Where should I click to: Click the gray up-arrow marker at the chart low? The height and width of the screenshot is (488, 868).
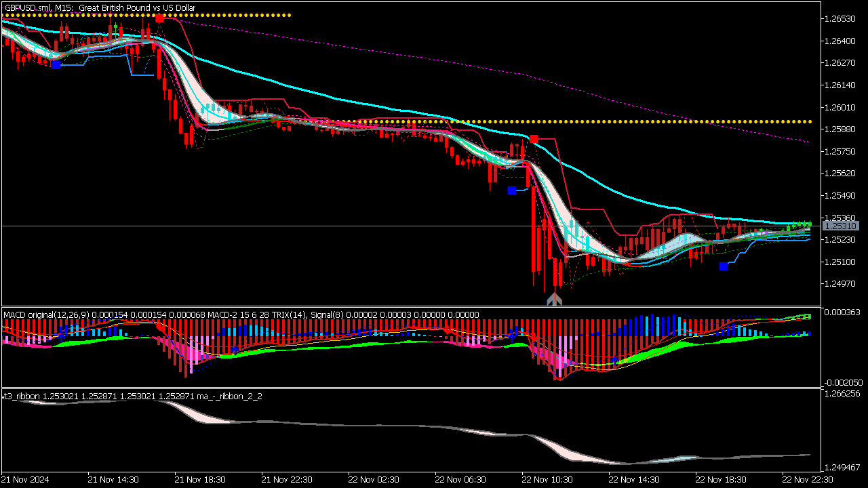click(555, 299)
